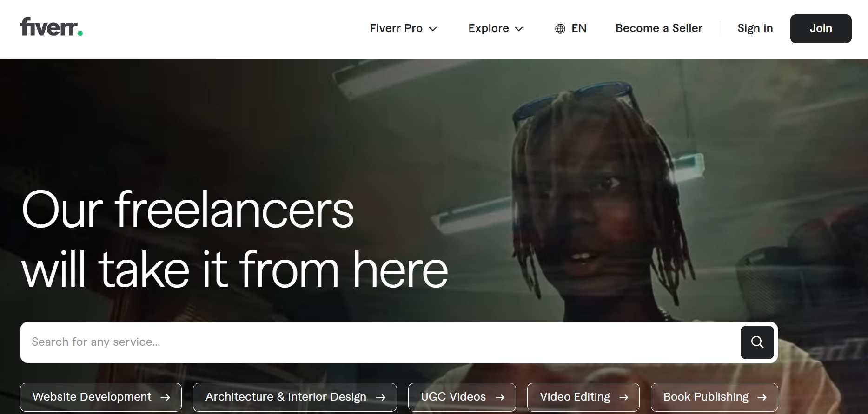Expand the Explore dropdown chevron
Screen dimensions: 868x414
pos(519,29)
